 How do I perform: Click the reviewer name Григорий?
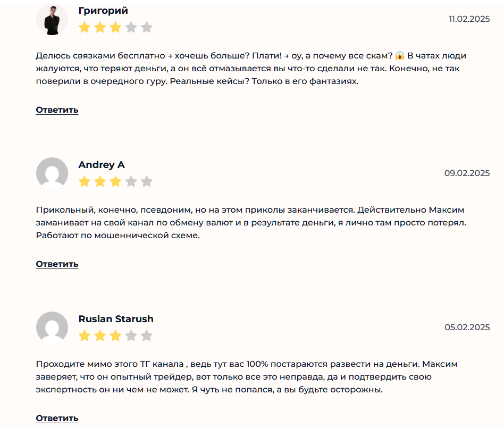click(103, 11)
